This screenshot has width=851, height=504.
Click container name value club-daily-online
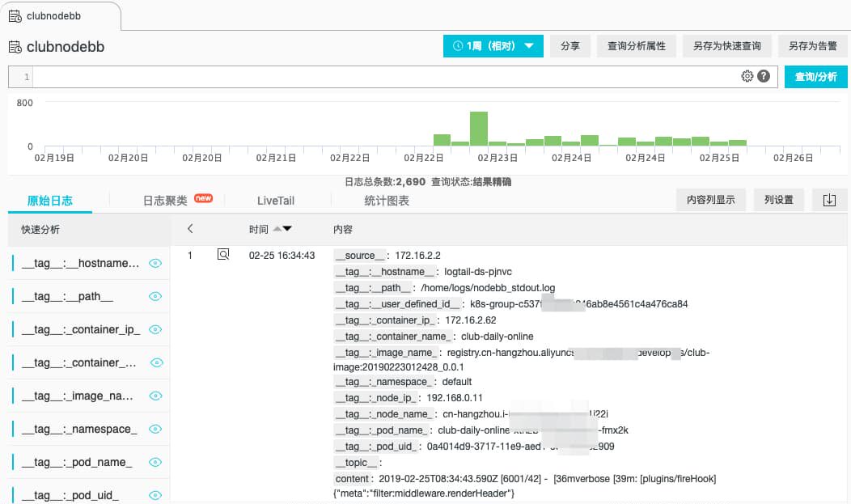(x=497, y=337)
